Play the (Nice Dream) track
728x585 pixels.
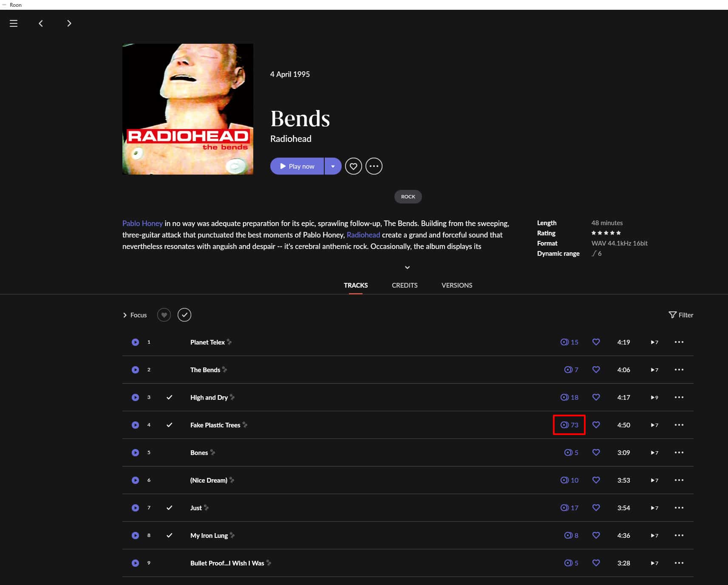click(x=135, y=480)
